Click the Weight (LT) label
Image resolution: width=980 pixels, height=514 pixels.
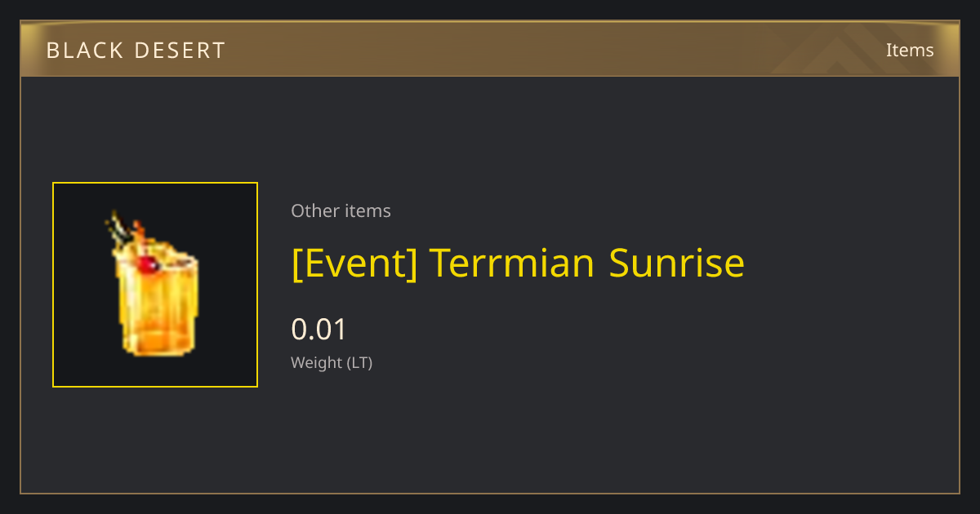[332, 362]
